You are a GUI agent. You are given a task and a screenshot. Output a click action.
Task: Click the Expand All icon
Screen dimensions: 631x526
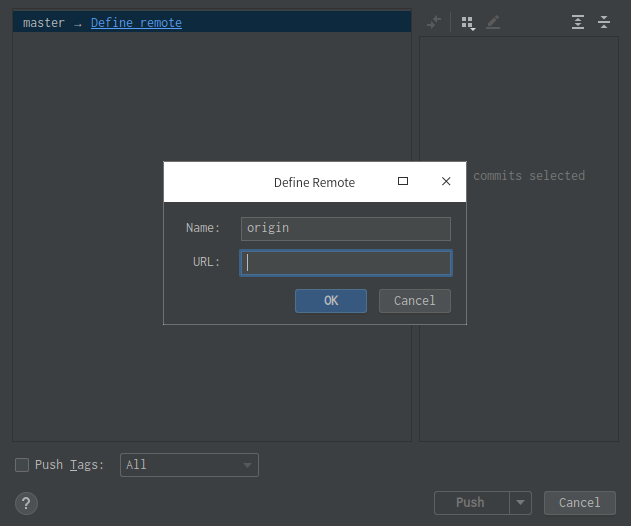click(578, 22)
